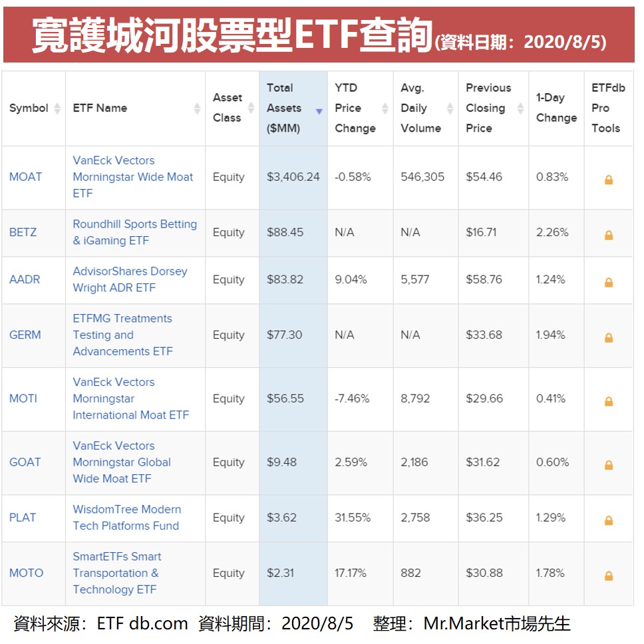This screenshot has width=644, height=644.
Task: Open the GERM symbol link
Action: tap(25, 335)
